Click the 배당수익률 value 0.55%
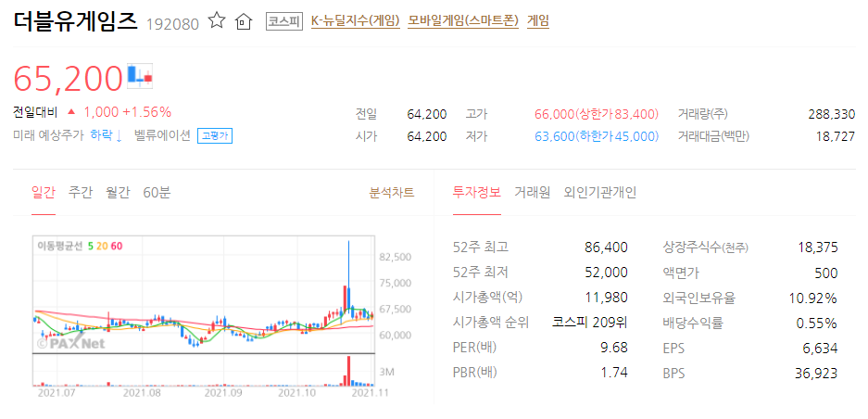This screenshot has width=868, height=419. (816, 322)
